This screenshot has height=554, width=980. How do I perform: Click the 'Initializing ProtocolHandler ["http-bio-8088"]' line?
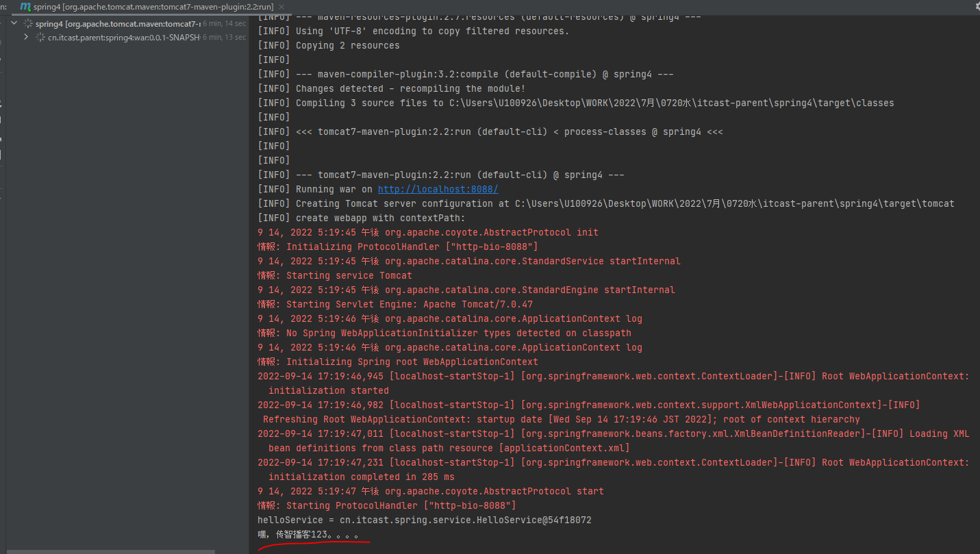click(x=397, y=247)
